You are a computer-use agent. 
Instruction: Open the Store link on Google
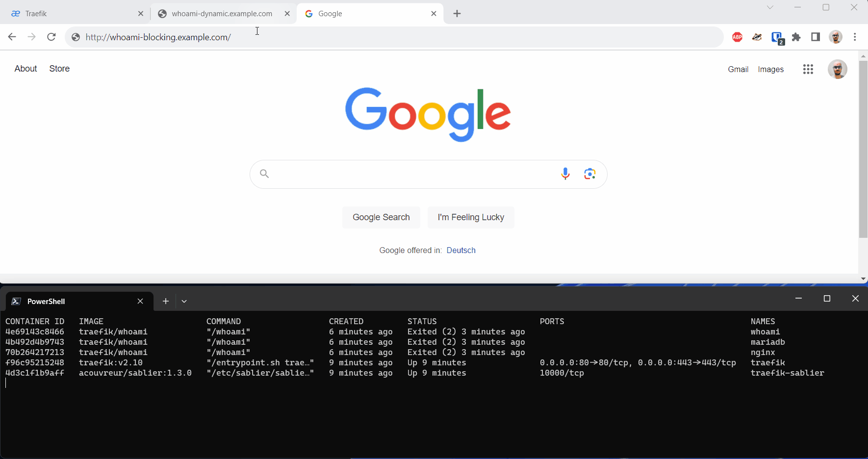pyautogui.click(x=59, y=69)
